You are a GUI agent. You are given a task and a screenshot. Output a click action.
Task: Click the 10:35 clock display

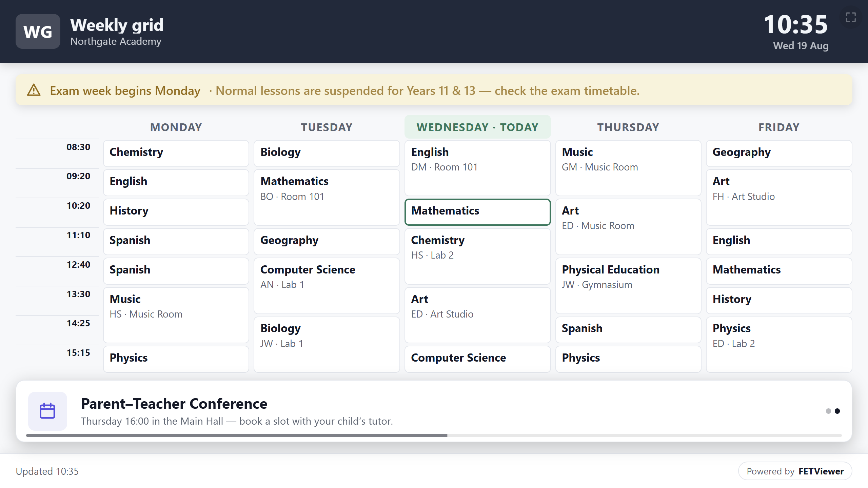[x=796, y=24]
